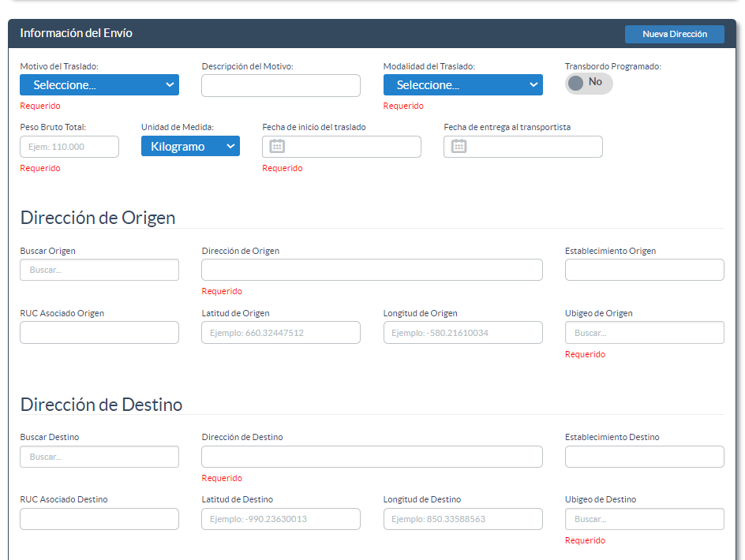
Task: Select the Peso Bruto Total input
Action: click(x=69, y=147)
